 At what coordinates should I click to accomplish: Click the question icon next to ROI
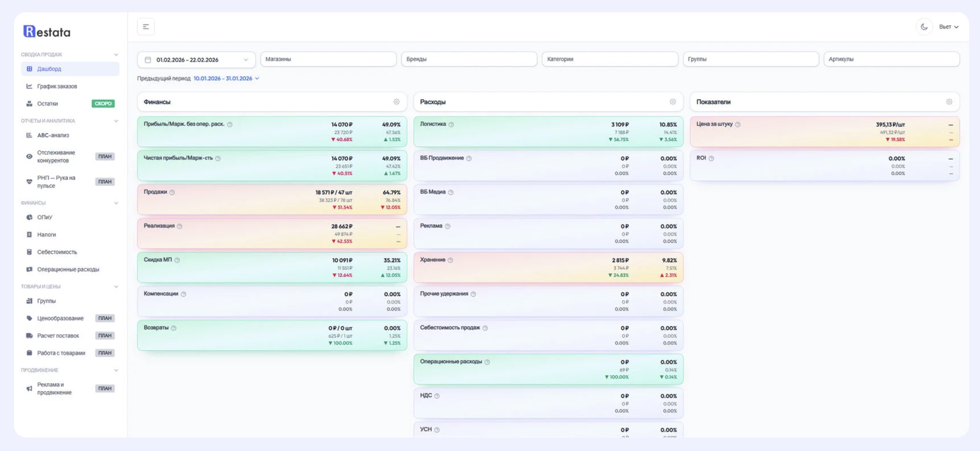pyautogui.click(x=711, y=158)
